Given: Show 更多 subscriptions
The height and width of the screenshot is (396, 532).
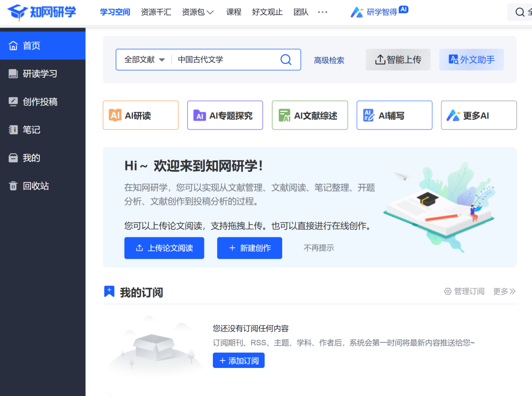Looking at the screenshot, I should (504, 292).
